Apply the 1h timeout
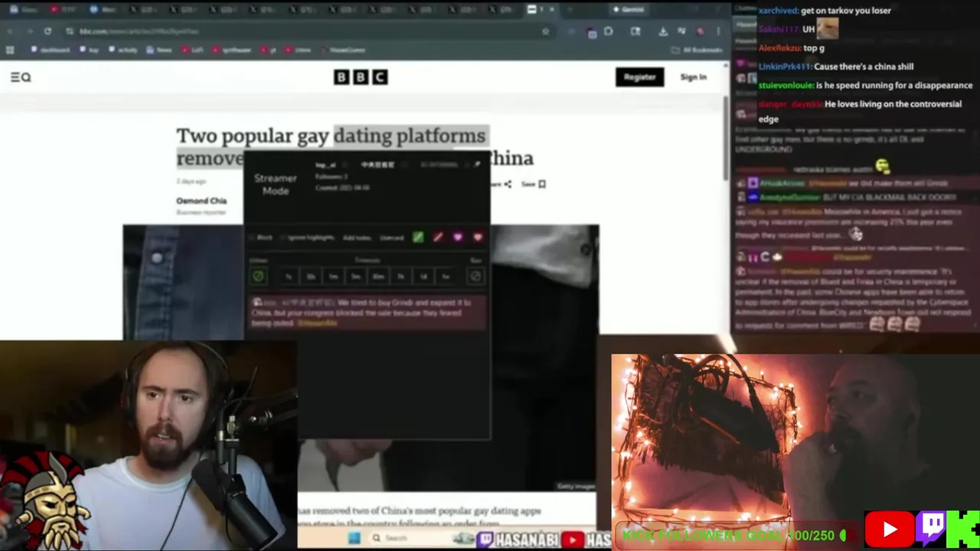 coord(400,276)
